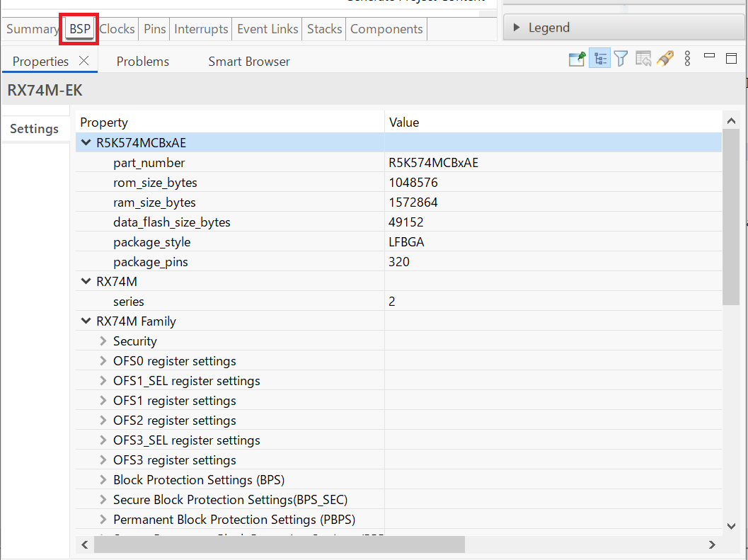Expand OFS0 register settings
Screen dimensions: 748x560
pos(103,361)
